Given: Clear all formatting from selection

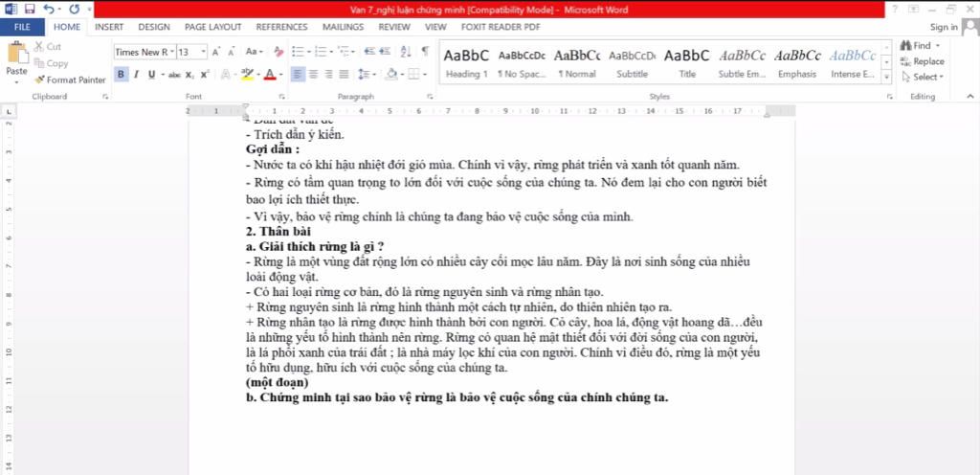Looking at the screenshot, I should 278,52.
